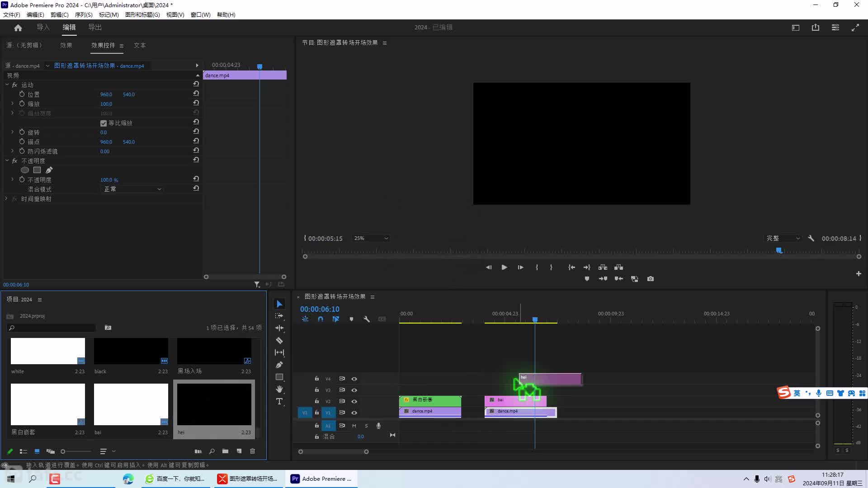Open timeline display settings wrench

367,319
